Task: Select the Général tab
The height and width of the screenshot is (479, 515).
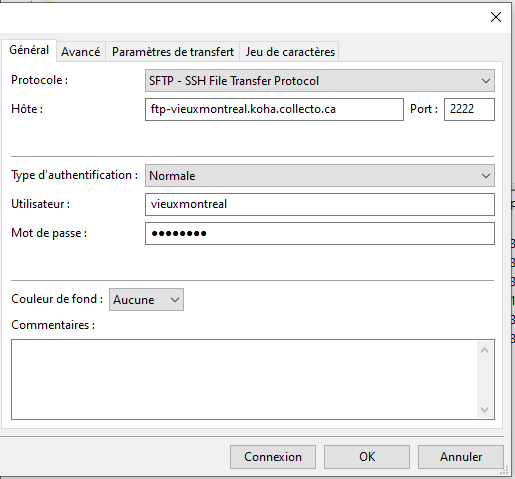Action: (x=29, y=50)
